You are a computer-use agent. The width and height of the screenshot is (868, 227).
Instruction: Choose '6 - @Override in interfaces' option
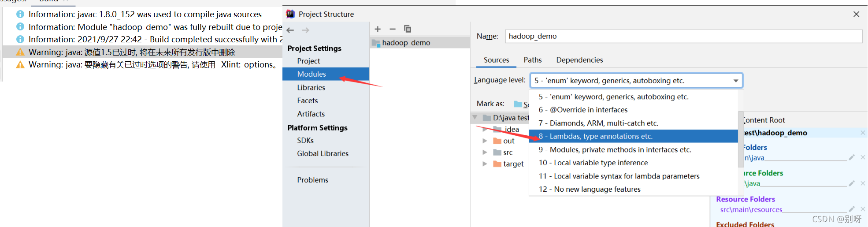(634, 110)
